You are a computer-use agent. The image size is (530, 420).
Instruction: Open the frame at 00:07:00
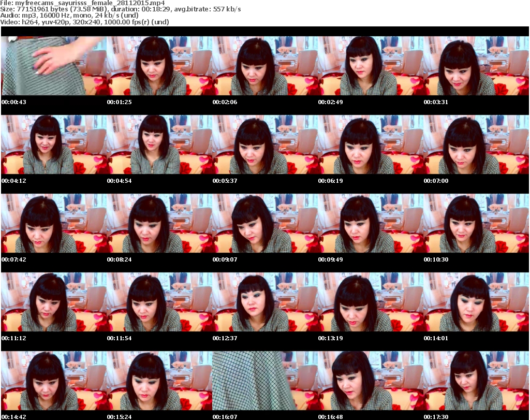(x=476, y=144)
